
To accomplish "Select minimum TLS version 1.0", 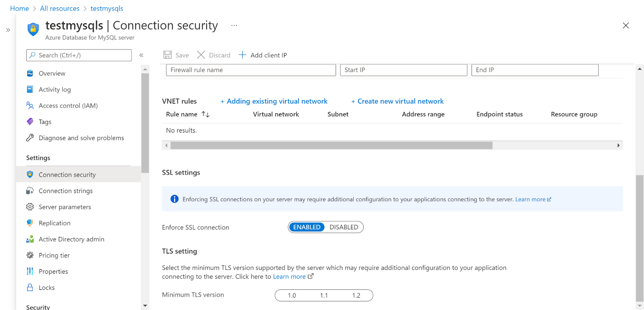I will point(292,295).
